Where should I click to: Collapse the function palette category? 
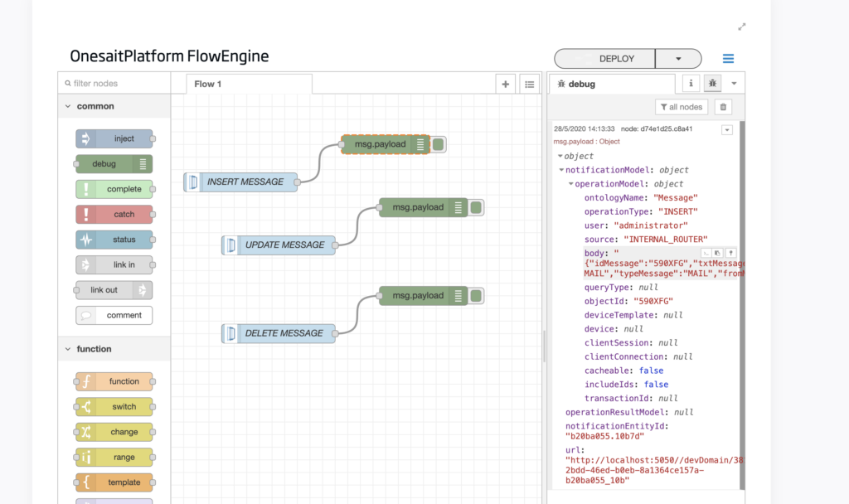[x=114, y=349]
